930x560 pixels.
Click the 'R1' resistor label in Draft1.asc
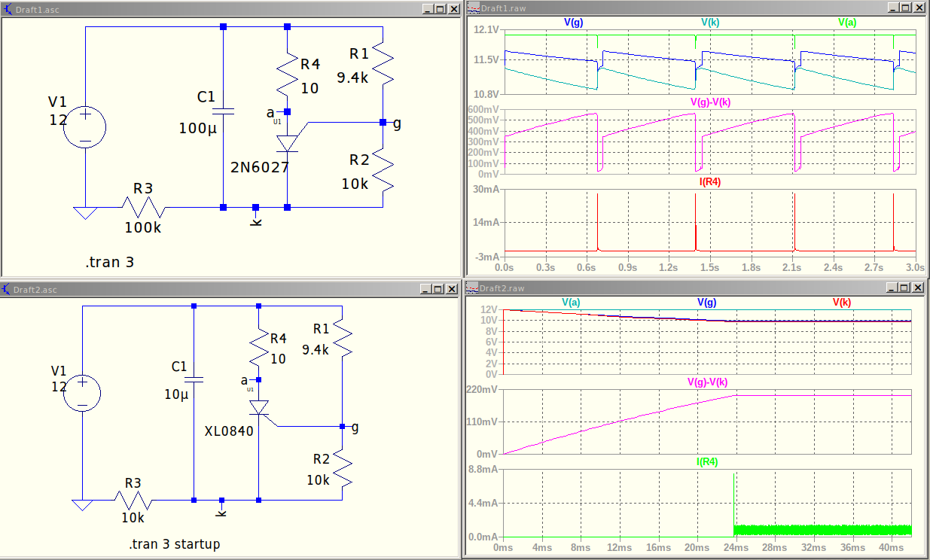360,53
